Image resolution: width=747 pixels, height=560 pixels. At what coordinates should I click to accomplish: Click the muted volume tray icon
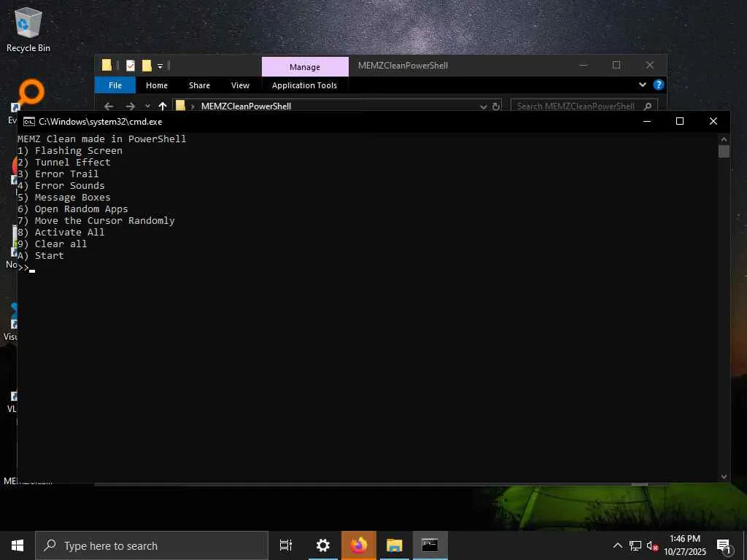coord(652,546)
